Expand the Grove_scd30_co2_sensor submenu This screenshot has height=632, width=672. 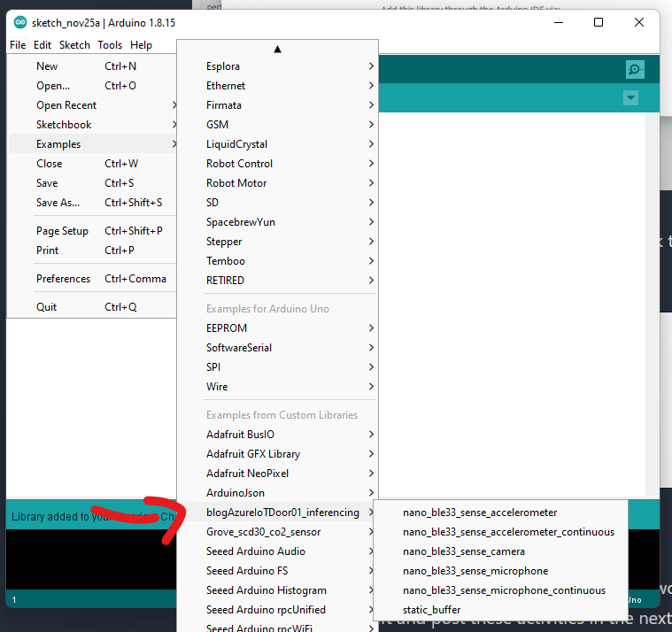pyautogui.click(x=278, y=532)
